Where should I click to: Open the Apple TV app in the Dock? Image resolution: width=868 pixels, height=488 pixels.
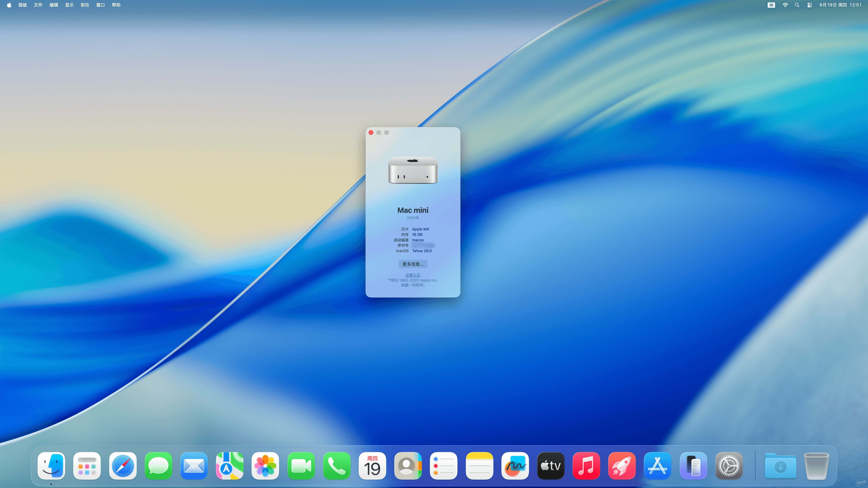tap(551, 466)
